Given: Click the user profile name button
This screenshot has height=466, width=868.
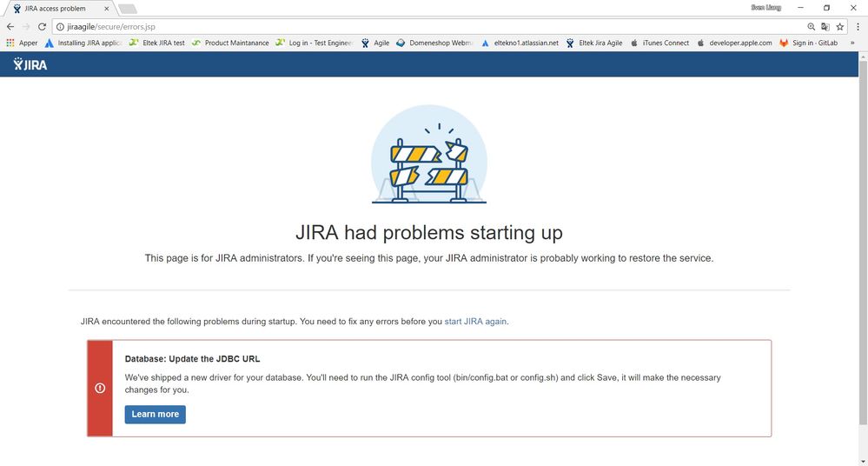Looking at the screenshot, I should [766, 8].
